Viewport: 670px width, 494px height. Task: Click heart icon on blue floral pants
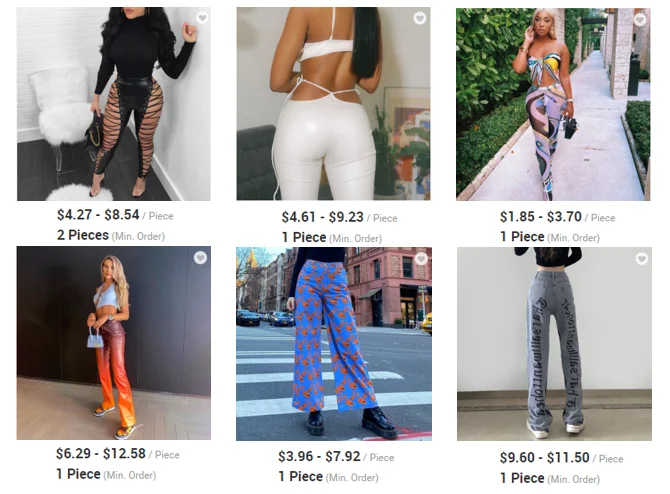click(x=421, y=258)
